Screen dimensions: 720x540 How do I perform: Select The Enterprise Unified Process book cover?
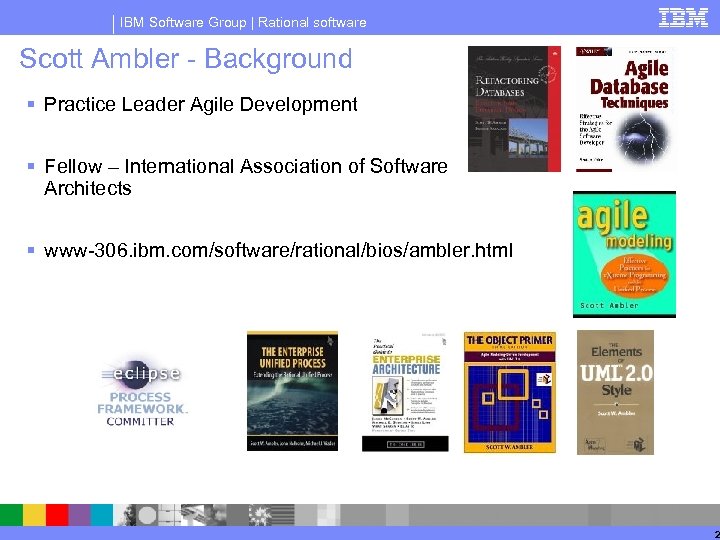292,391
